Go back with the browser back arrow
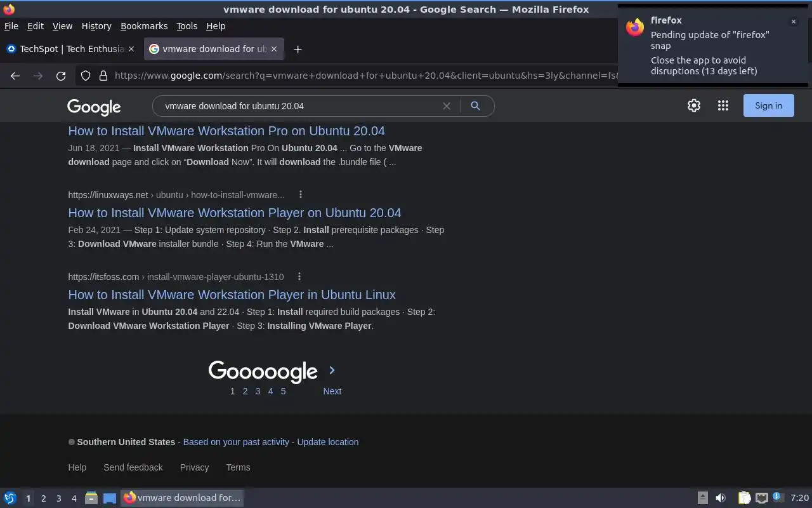The height and width of the screenshot is (508, 812). 15,76
